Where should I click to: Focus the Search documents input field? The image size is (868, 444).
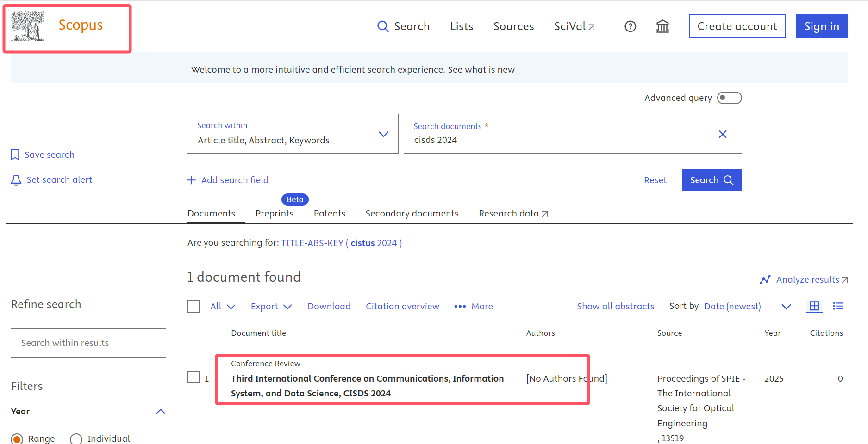[573, 134]
